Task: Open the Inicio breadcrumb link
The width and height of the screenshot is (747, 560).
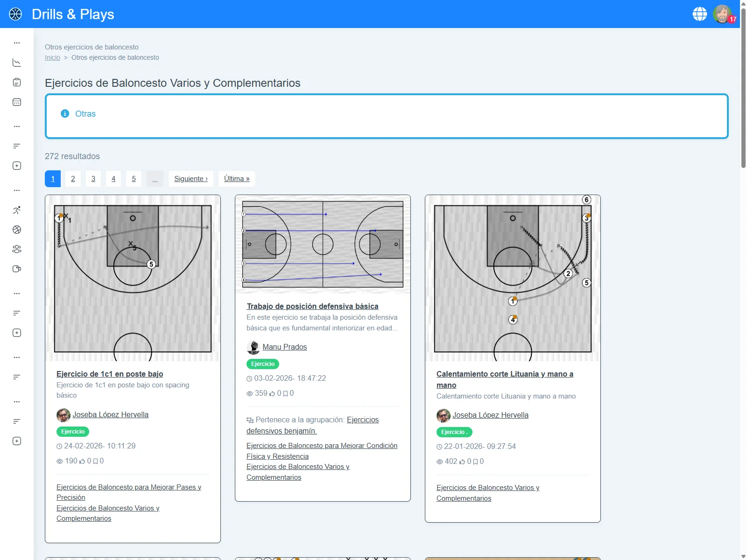Action: click(52, 57)
